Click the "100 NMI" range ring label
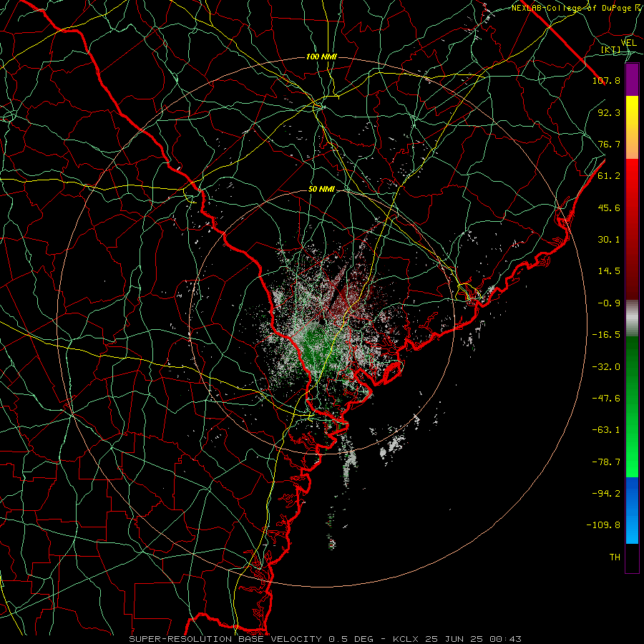The image size is (644, 644). [x=321, y=57]
